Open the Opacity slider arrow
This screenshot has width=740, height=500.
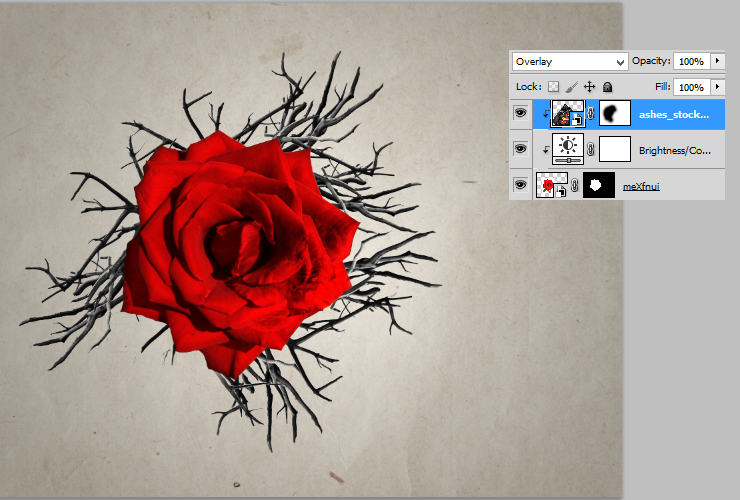[x=718, y=61]
